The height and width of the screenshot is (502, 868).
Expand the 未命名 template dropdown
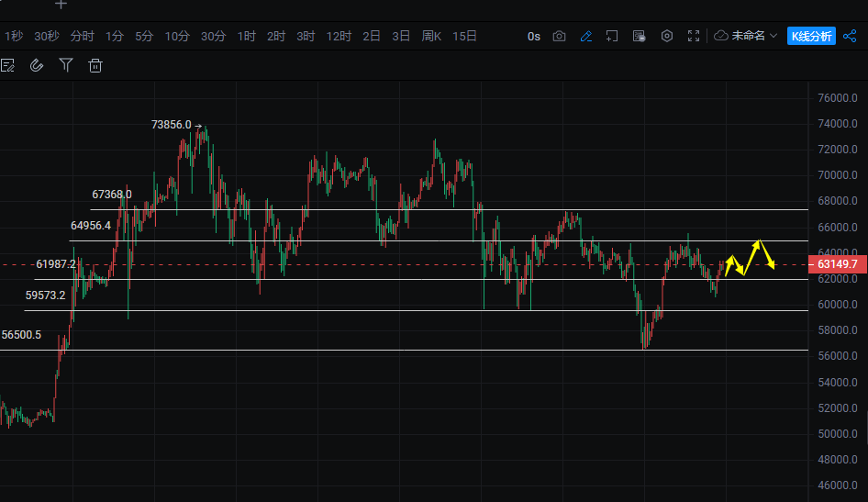[746, 37]
